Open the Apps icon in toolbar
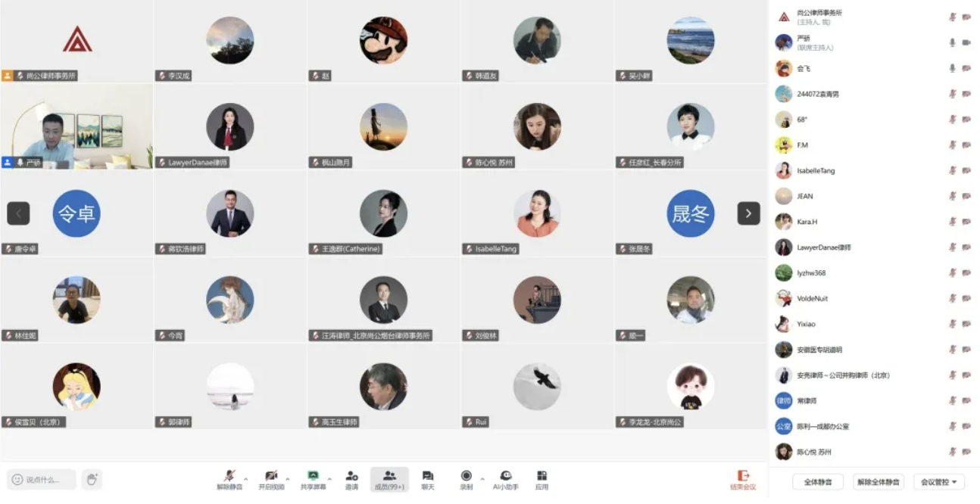980x504 pixels. click(x=541, y=476)
